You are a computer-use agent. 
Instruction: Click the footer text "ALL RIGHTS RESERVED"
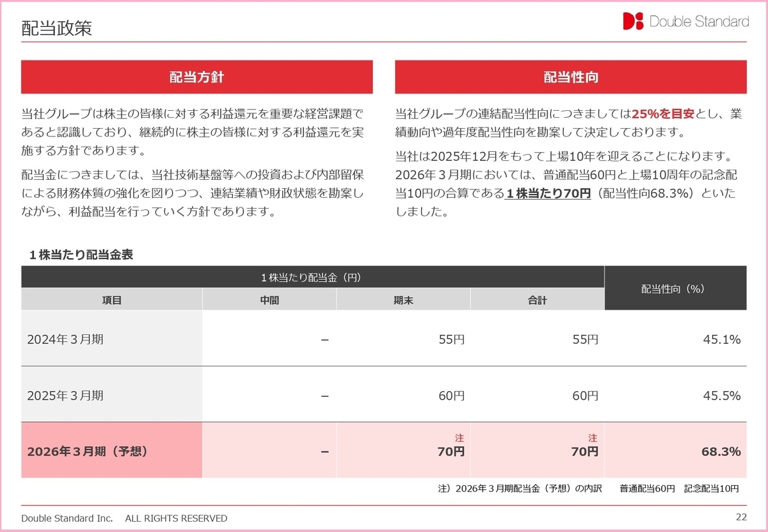coord(175,518)
